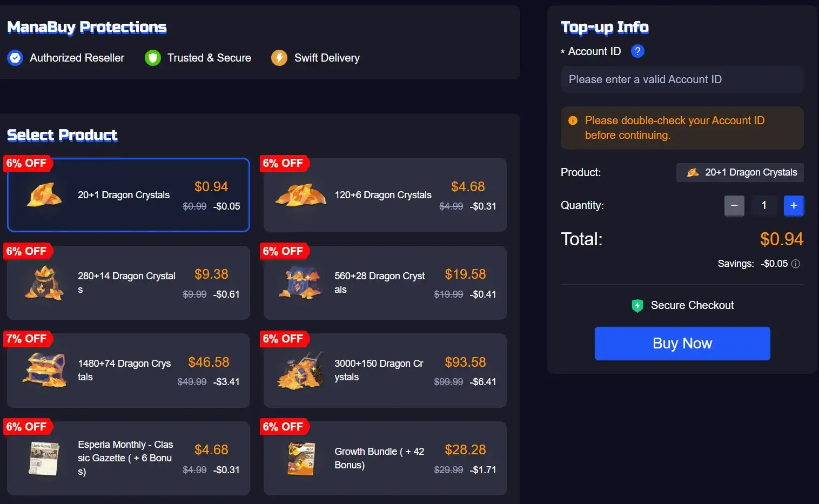Click the Authorized Reseller checkmark badge icon
Image resolution: width=819 pixels, height=504 pixels.
15,58
